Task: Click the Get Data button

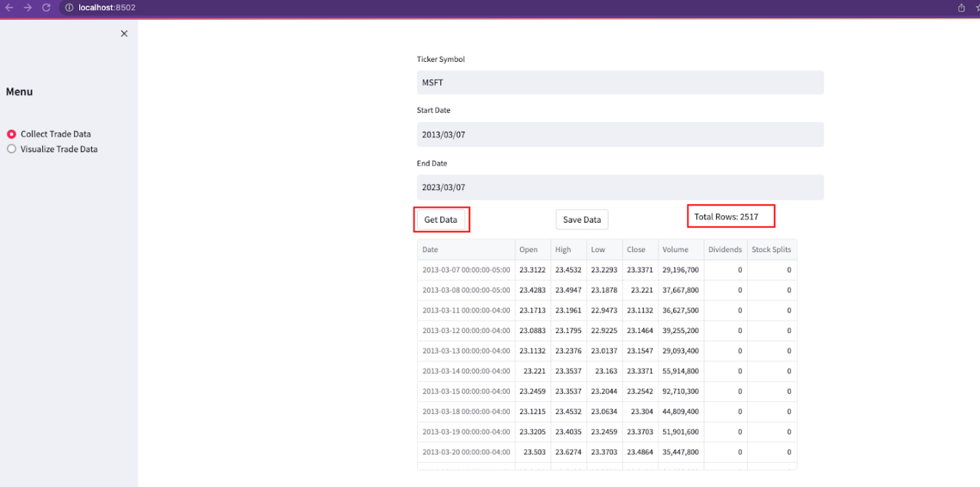Action: 441,219
